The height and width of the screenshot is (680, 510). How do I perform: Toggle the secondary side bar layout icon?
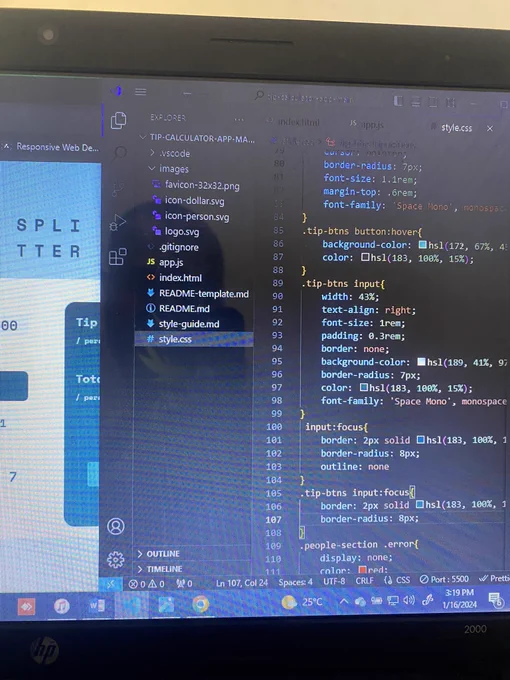click(433, 103)
